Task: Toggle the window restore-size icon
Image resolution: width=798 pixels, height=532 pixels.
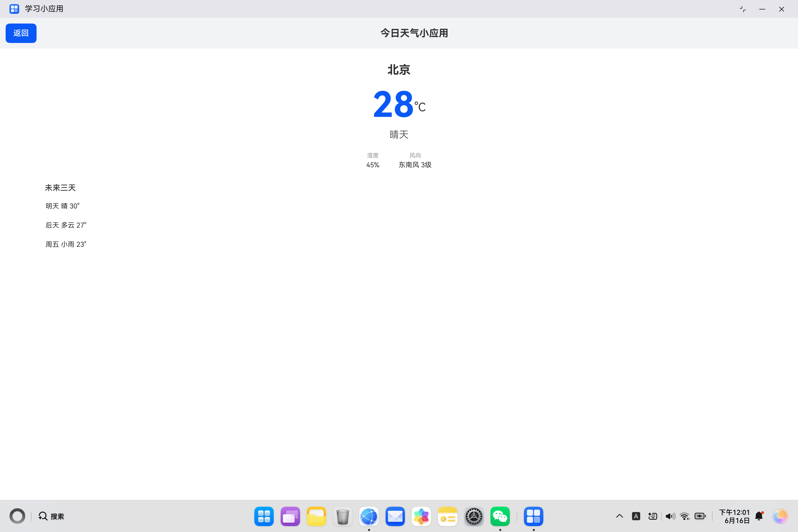Action: click(x=743, y=9)
